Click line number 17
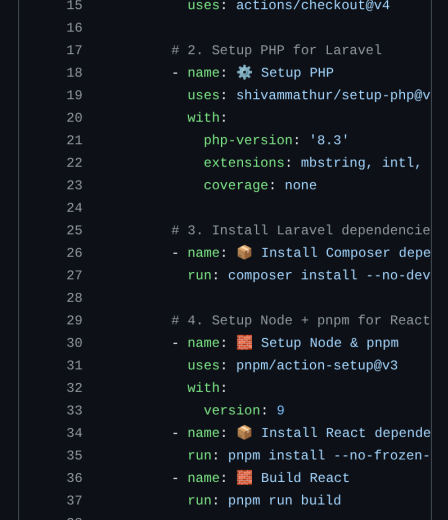Image resolution: width=448 pixels, height=520 pixels. 74,50
